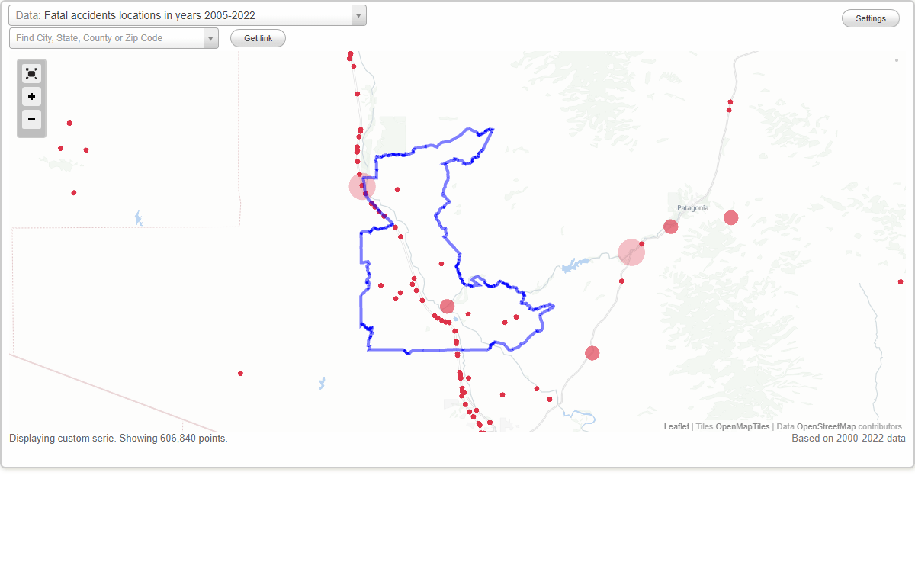Viewport: 915px width, 588px height.
Task: Open the Data selector dropdown arrow
Action: [358, 15]
